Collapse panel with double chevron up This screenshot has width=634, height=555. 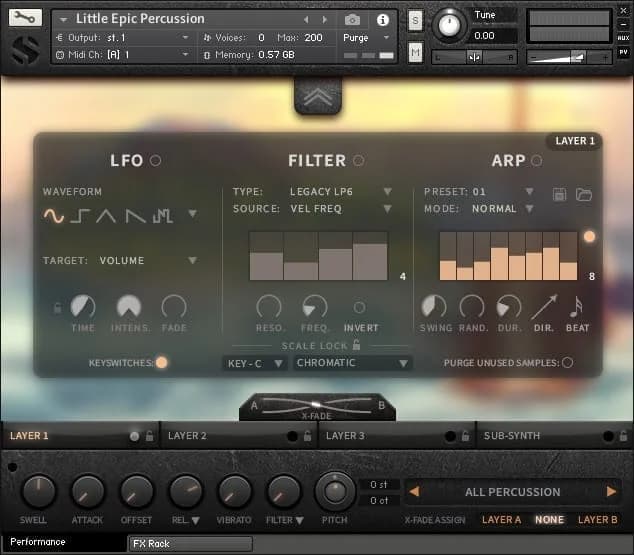[318, 97]
